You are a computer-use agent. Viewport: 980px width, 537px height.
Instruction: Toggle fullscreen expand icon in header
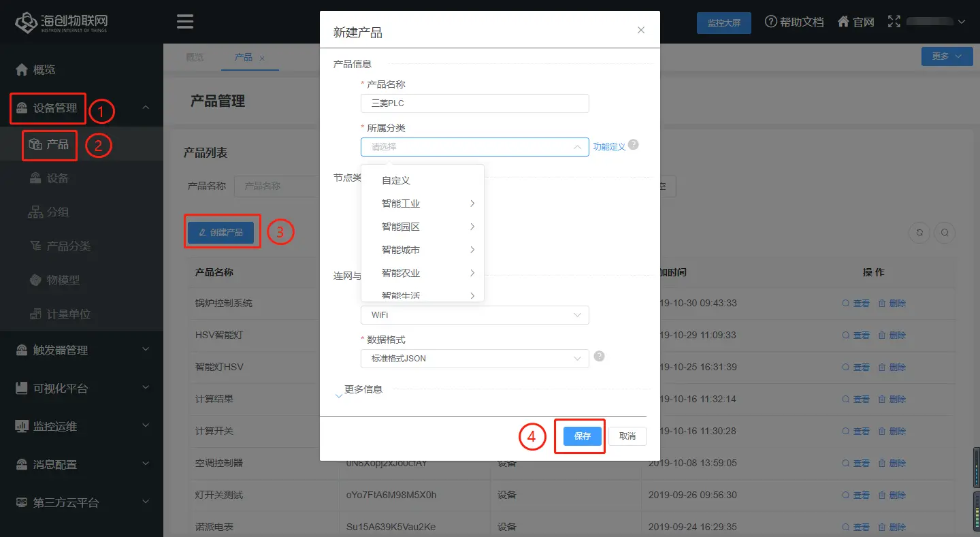894,22
